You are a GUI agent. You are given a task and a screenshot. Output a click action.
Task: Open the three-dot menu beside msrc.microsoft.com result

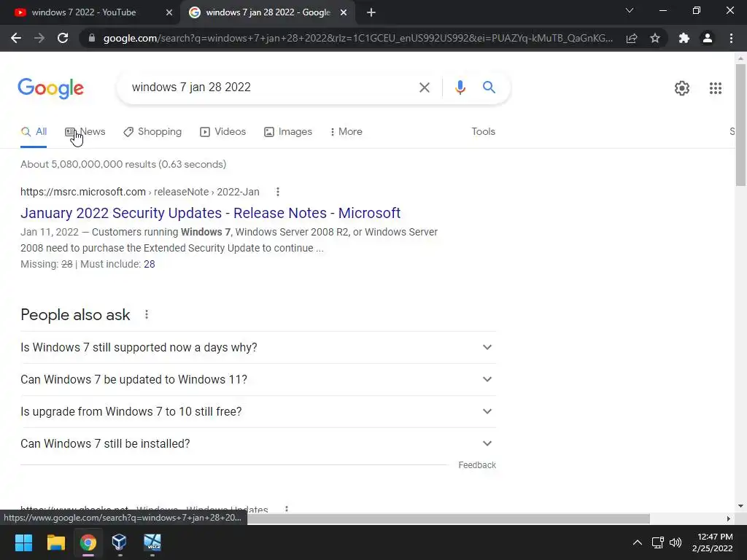click(x=278, y=192)
